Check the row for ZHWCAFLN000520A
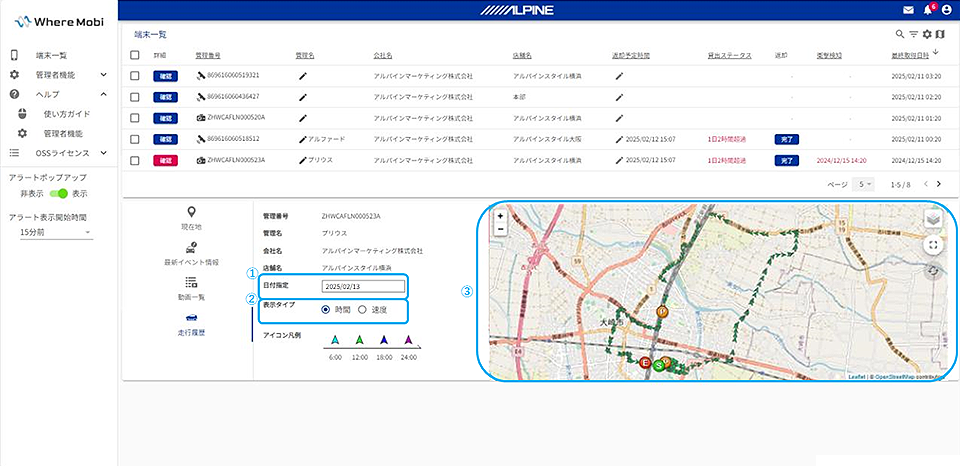 [x=135, y=118]
